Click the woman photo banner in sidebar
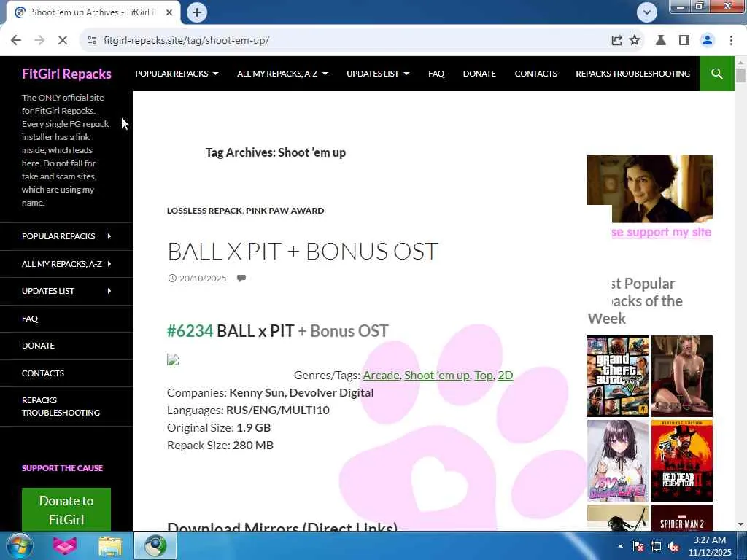Screen dimensions: 747x560 (x=650, y=189)
